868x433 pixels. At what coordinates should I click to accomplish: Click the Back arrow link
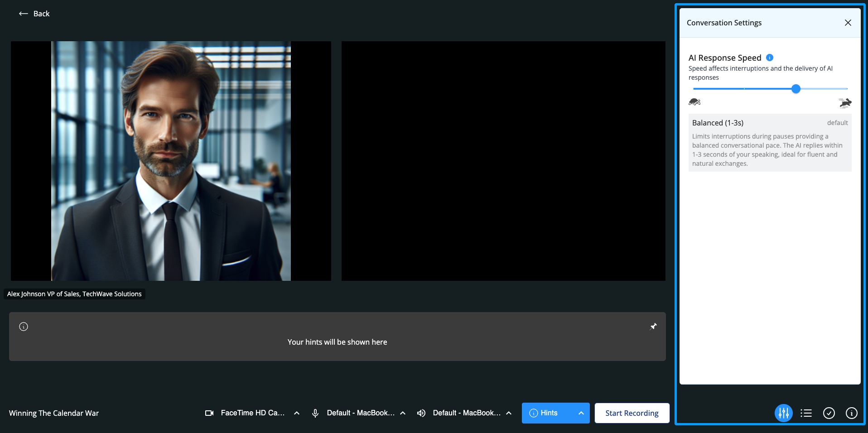(34, 14)
